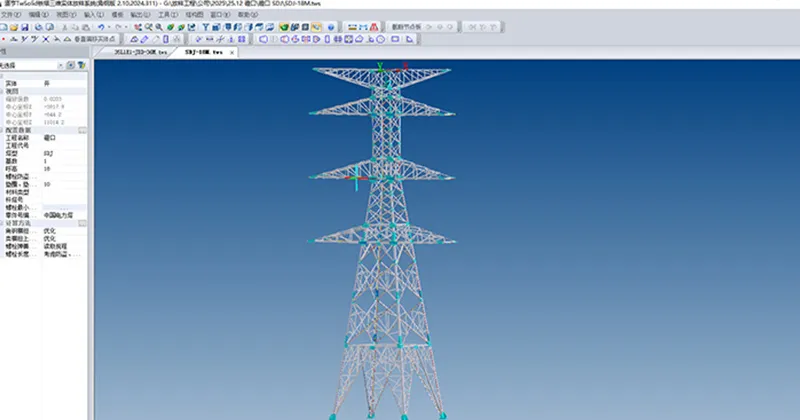Image resolution: width=800 pixels, height=420 pixels.
Task: Click the purple four-arrows fit view icon
Action: tap(348, 39)
